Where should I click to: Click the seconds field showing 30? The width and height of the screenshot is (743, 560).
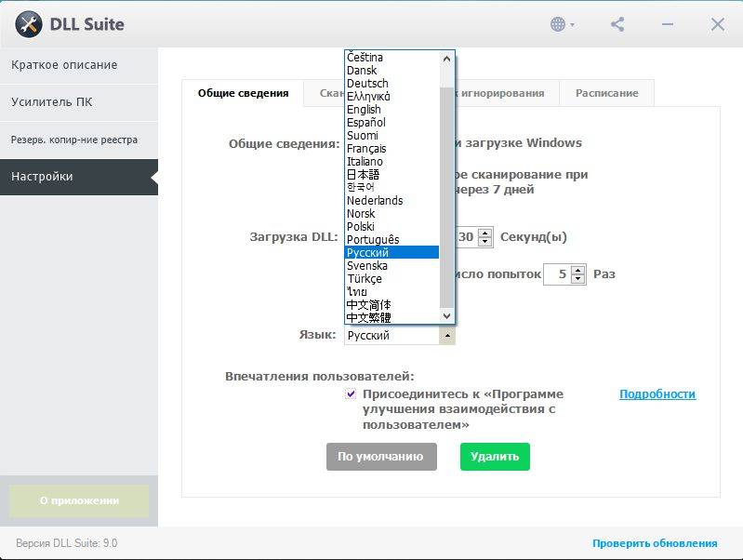[466, 237]
